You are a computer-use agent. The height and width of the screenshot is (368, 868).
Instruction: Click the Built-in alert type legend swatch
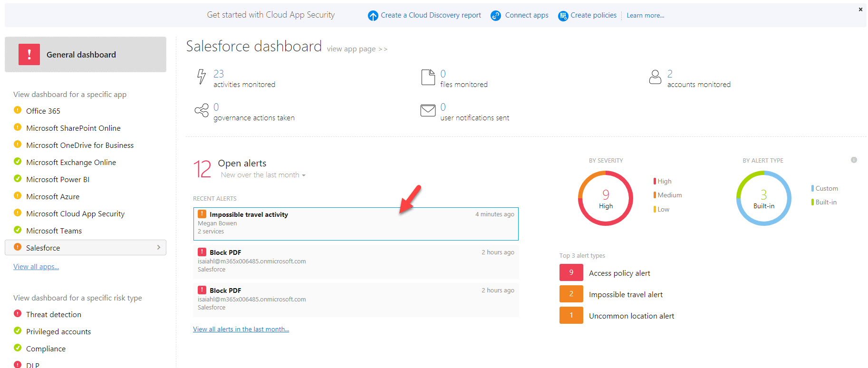pyautogui.click(x=812, y=202)
